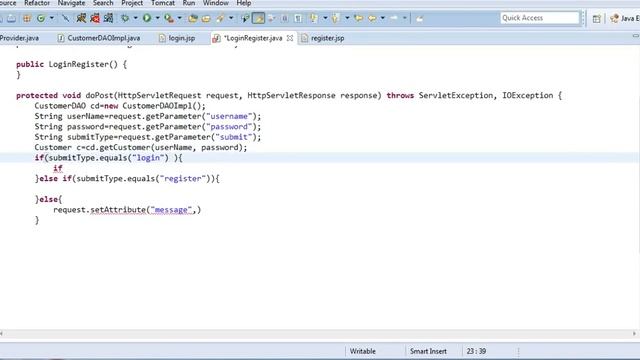This screenshot has height=360, width=640.
Task: Click the Writable status bar entry
Action: click(362, 351)
